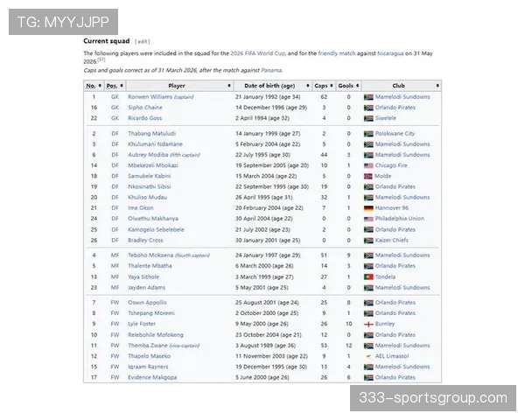This screenshot has width=525, height=420.
Task: Click the flag in Teboho Mokoena's row
Action: tap(368, 255)
